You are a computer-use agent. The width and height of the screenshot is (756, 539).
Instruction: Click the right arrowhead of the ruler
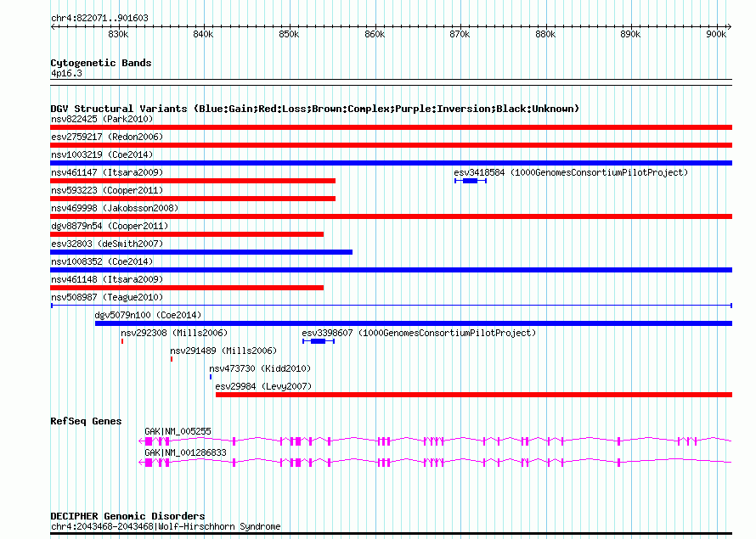pyautogui.click(x=729, y=27)
